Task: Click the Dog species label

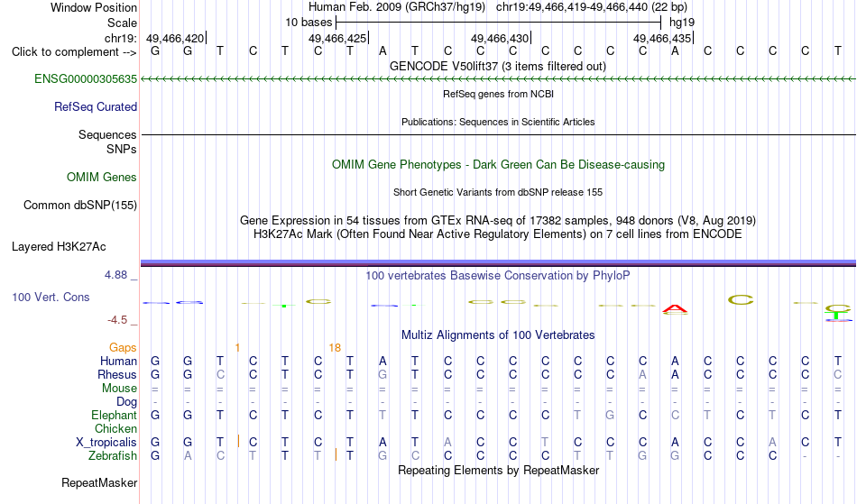Action: (x=126, y=402)
